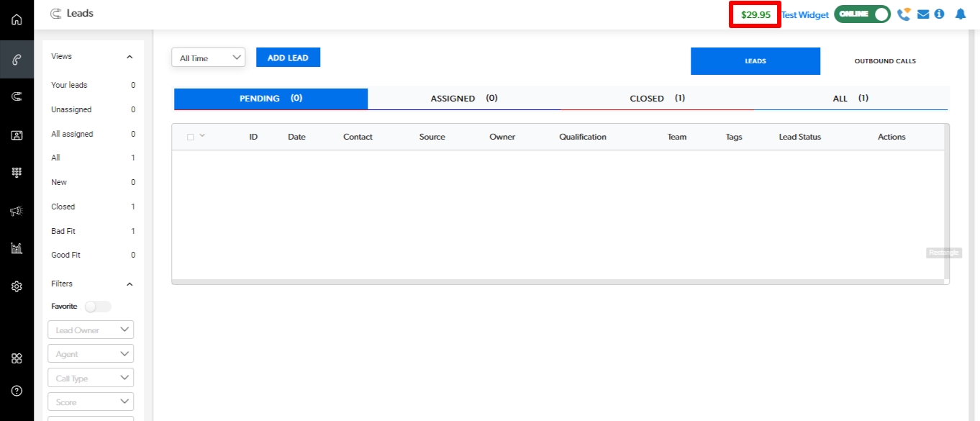Screen dimensions: 980x421
Task: Open the dial pad icon in sidebar
Action: (x=17, y=173)
